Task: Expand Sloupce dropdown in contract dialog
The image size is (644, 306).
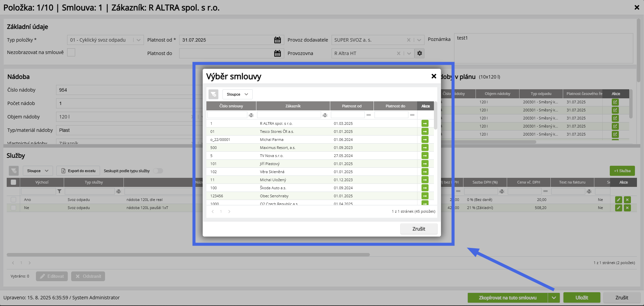Action: (x=237, y=94)
